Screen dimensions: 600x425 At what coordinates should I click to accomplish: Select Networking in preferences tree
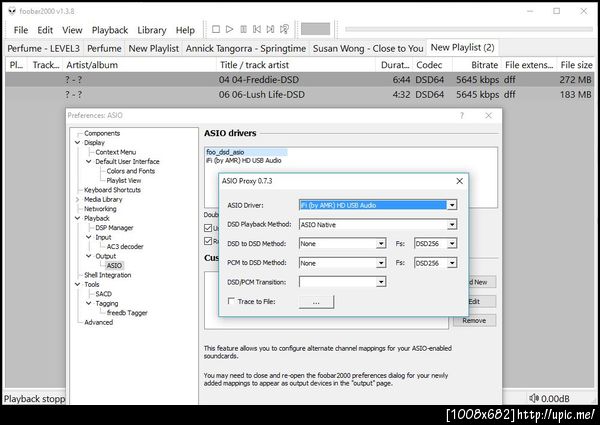(x=100, y=209)
